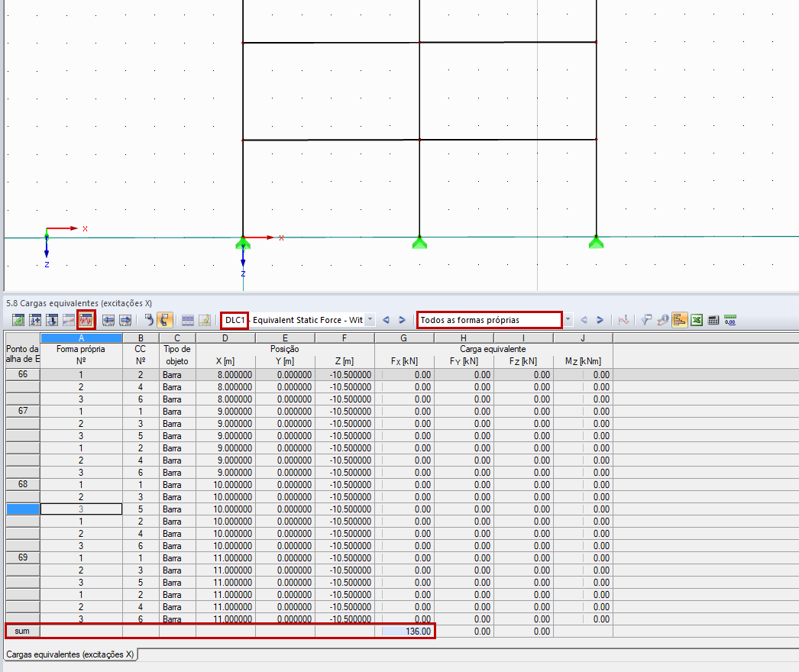This screenshot has width=799, height=672.
Task: Click the blue next arrow beside the mode selector
Action: click(x=600, y=320)
